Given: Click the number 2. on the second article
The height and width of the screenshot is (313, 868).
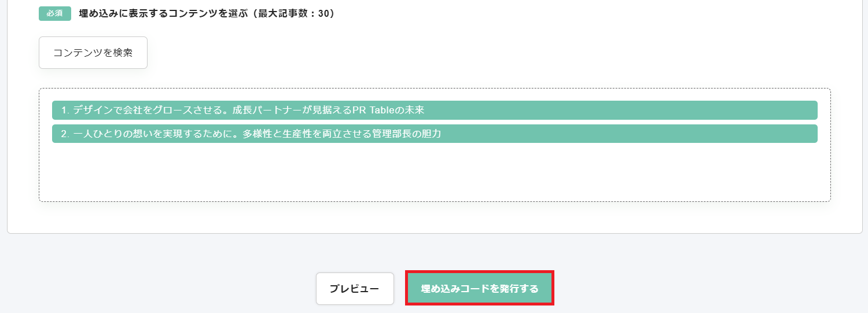Looking at the screenshot, I should [x=65, y=134].
